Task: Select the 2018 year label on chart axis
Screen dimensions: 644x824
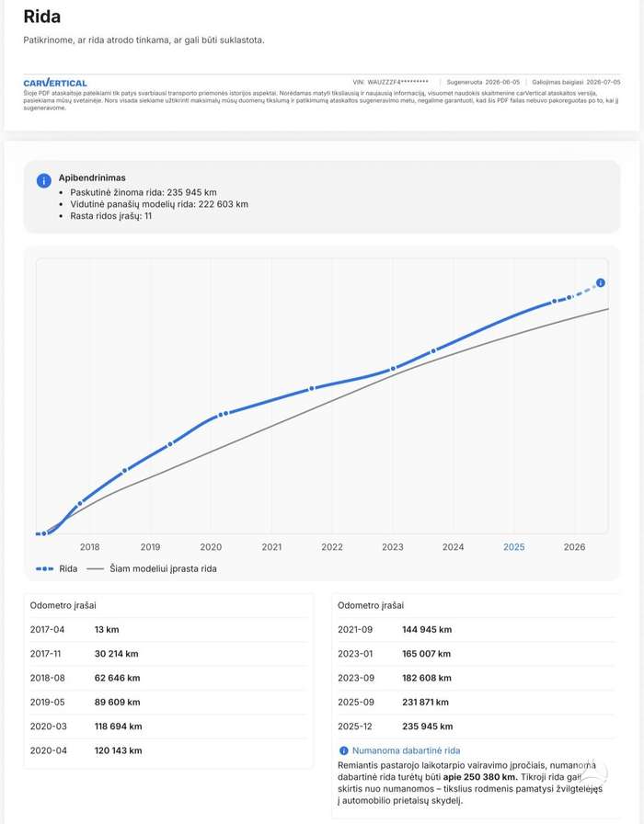Action: (90, 547)
